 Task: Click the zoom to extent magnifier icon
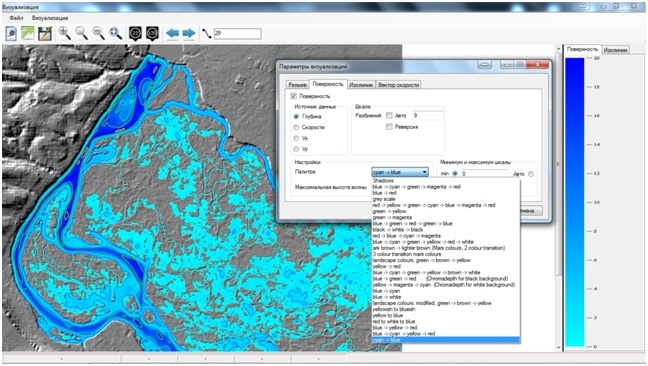(x=115, y=33)
